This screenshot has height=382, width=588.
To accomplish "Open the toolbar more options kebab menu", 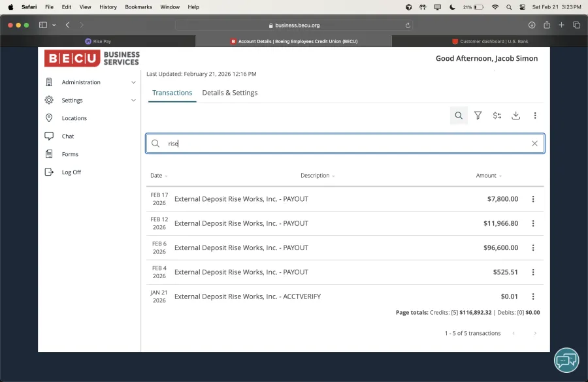I will 534,116.
